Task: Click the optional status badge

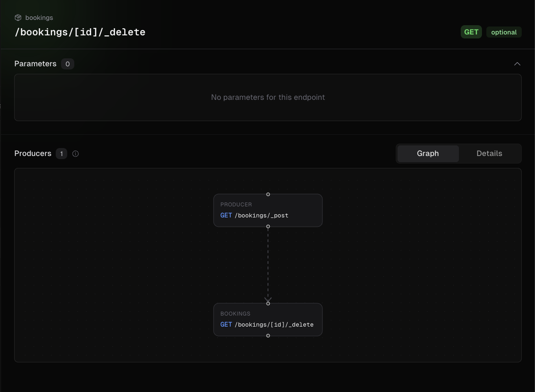Action: 504,32
